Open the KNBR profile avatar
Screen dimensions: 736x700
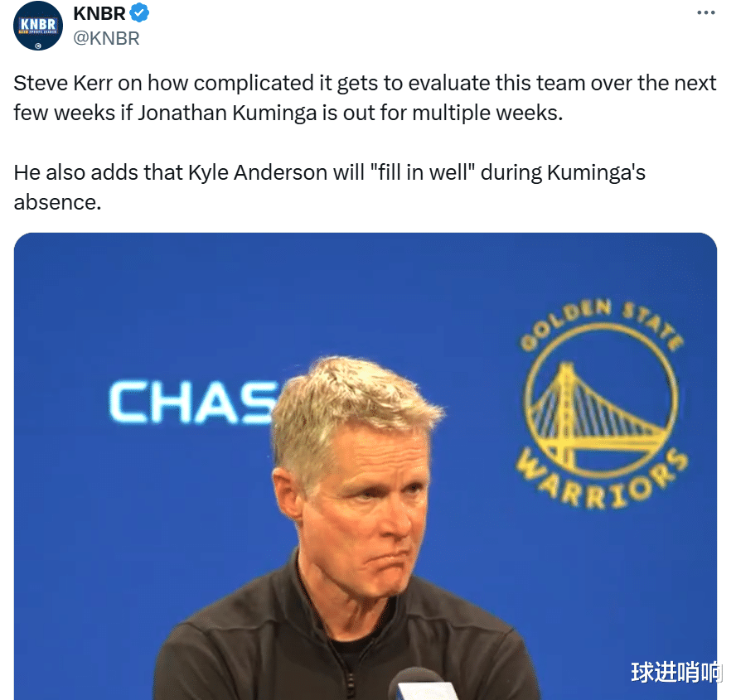pos(38,26)
